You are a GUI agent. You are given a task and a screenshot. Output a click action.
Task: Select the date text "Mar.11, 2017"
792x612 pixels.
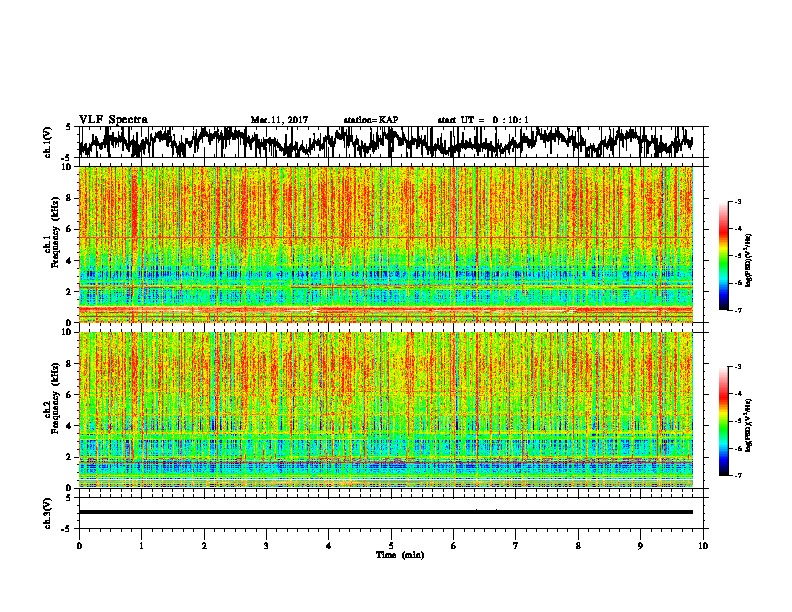279,120
